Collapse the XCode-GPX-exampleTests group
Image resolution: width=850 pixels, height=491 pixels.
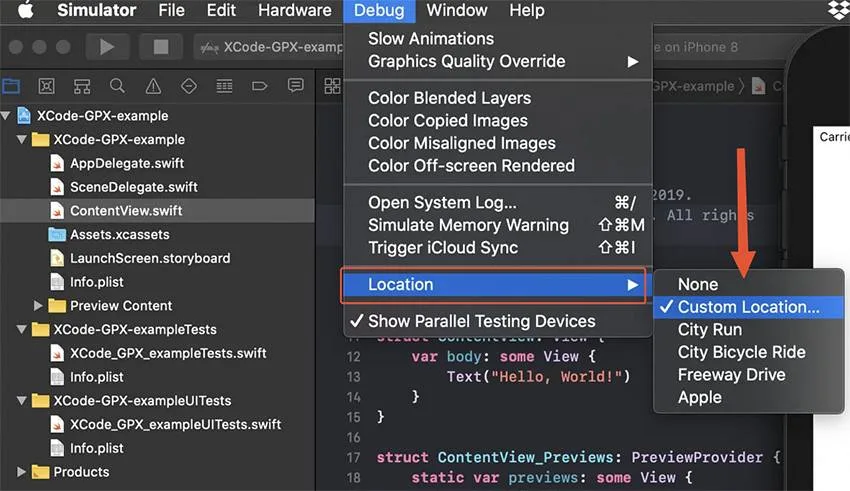coord(22,330)
